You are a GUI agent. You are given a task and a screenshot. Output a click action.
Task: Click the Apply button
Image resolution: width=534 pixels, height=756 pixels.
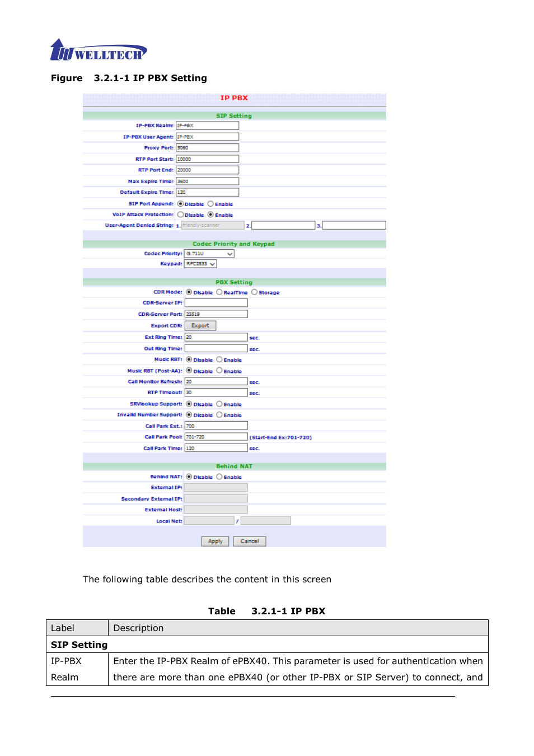pos(216,541)
